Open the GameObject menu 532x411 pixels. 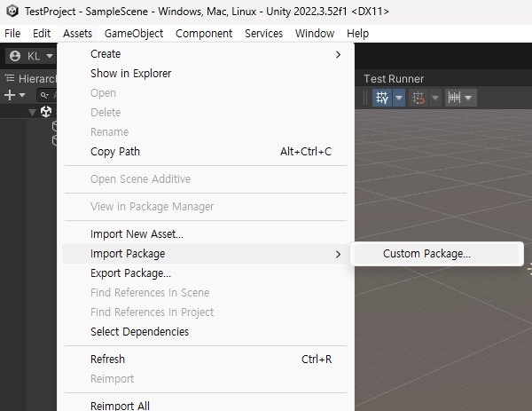[134, 33]
